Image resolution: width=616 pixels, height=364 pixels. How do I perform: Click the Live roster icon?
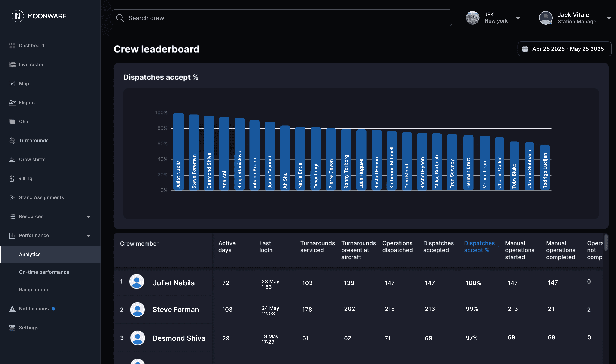[12, 65]
